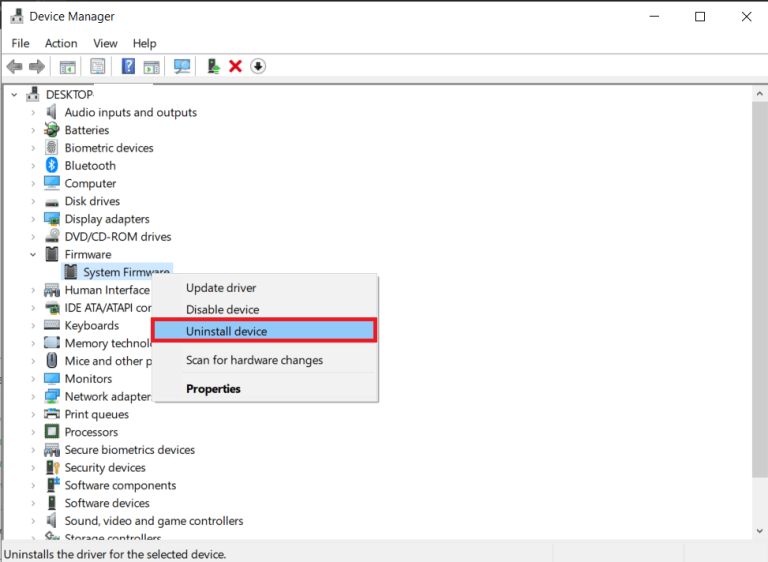The height and width of the screenshot is (562, 768).
Task: Click the Display adapters icon
Action: (x=52, y=219)
